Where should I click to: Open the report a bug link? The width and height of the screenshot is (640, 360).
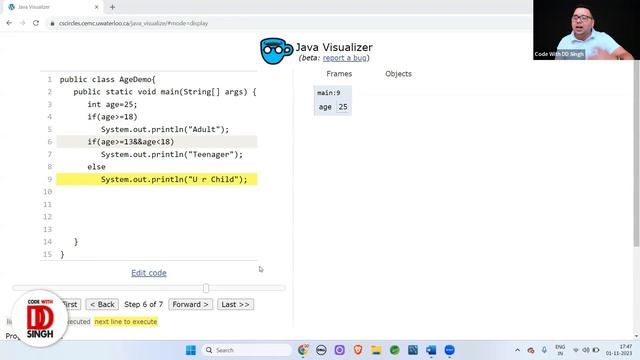pyautogui.click(x=345, y=58)
